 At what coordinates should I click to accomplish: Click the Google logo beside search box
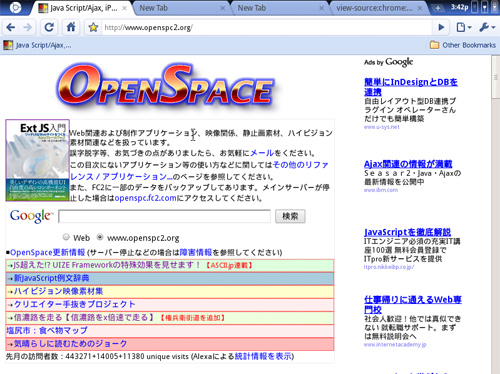tap(31, 216)
